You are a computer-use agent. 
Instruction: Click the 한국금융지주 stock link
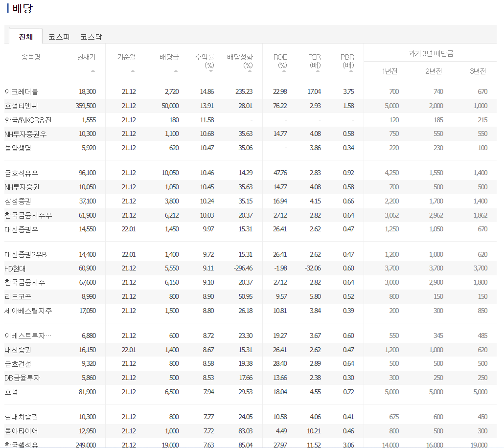click(25, 283)
